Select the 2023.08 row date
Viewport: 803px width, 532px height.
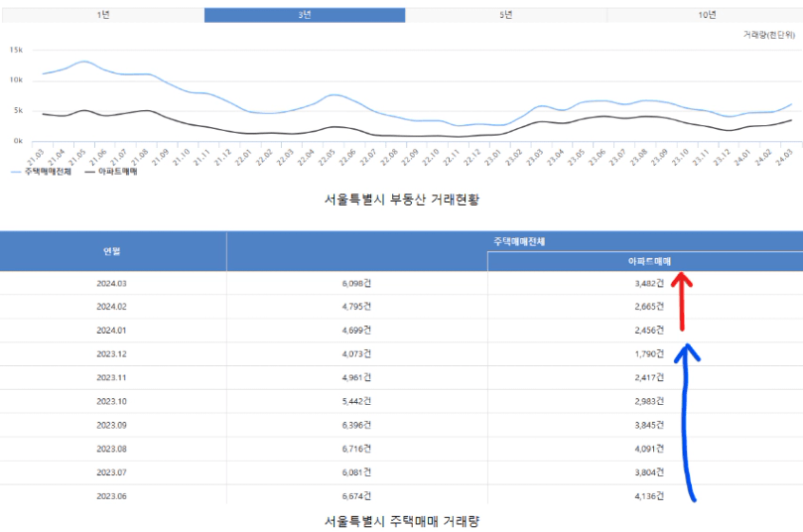coord(111,449)
